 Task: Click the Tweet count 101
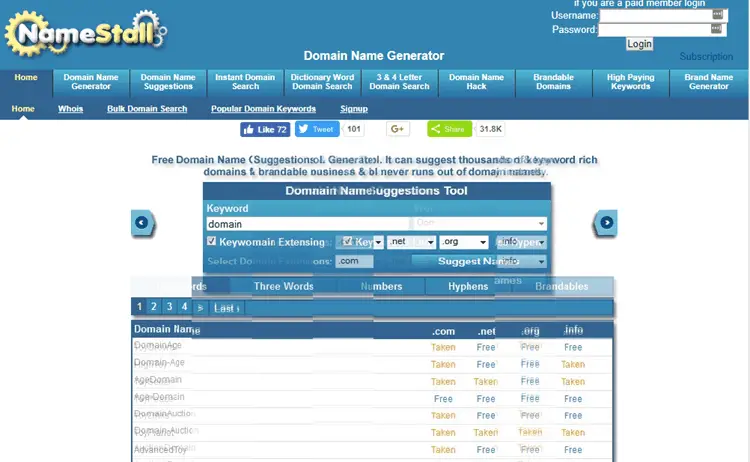click(x=353, y=129)
